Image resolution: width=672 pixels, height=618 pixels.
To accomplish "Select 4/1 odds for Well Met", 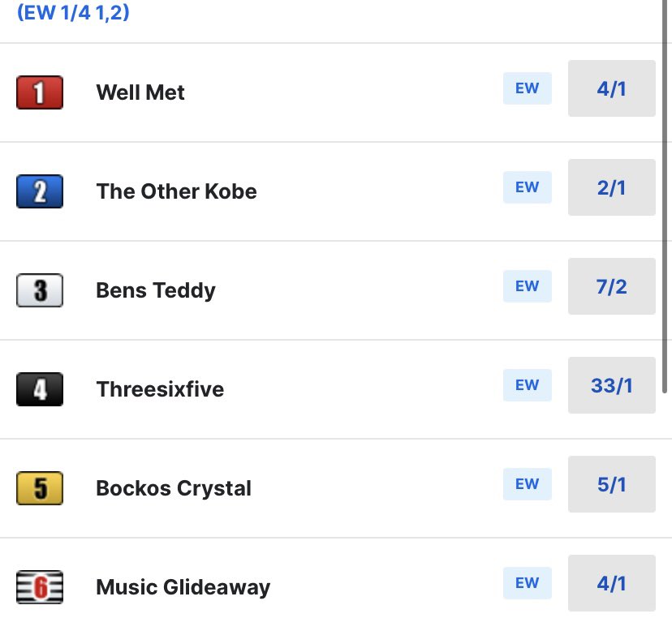I will point(611,88).
